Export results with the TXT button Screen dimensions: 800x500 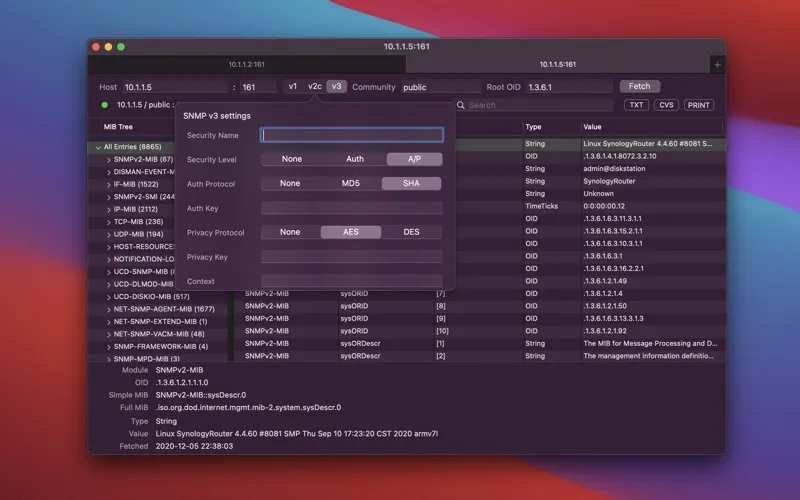[636, 105]
